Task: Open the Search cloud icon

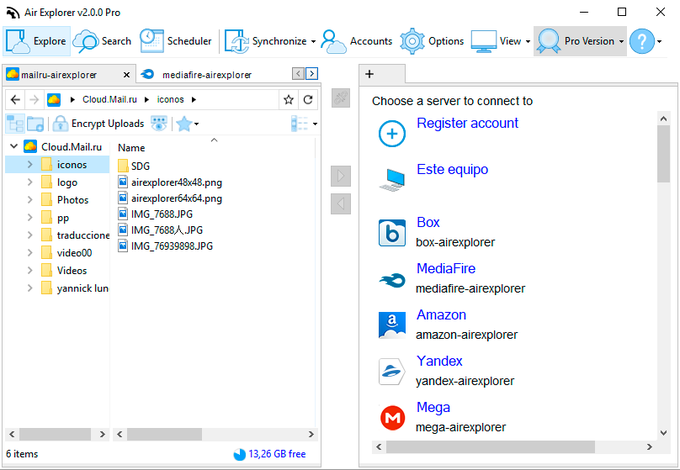Action: click(x=85, y=41)
